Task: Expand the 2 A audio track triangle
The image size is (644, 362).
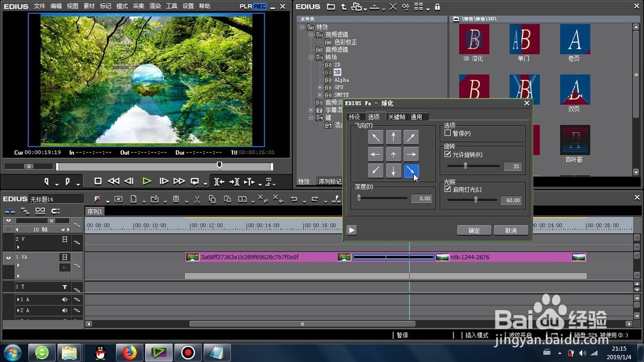Action: (x=17, y=310)
